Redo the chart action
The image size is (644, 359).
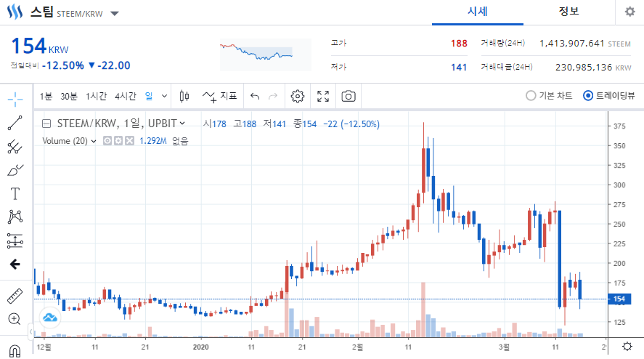(273, 96)
